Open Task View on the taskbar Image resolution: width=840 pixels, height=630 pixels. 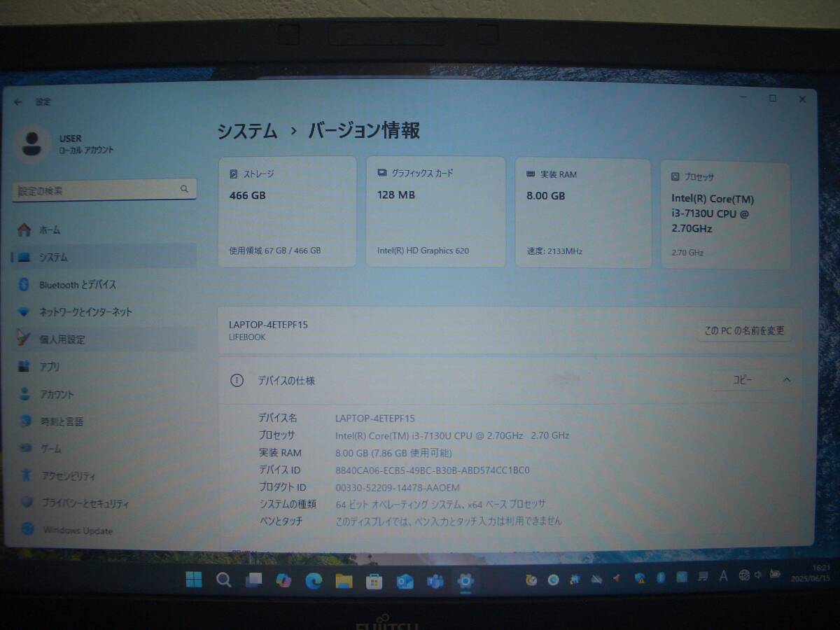pos(253,580)
